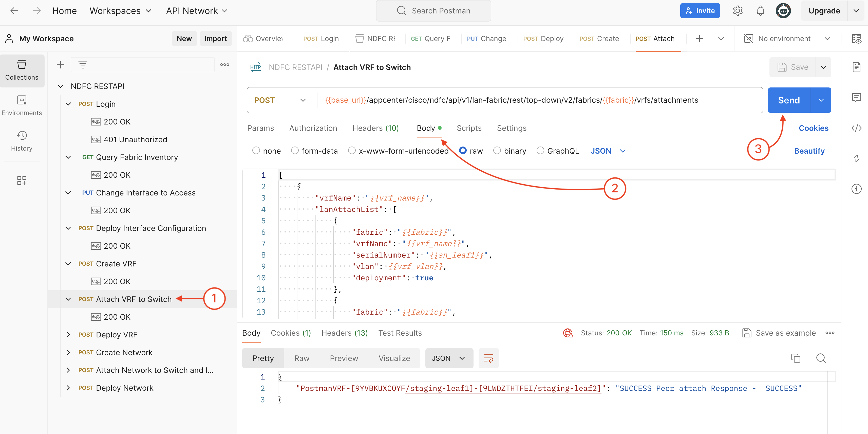
Task: Switch to the Authorization tab
Action: click(313, 128)
